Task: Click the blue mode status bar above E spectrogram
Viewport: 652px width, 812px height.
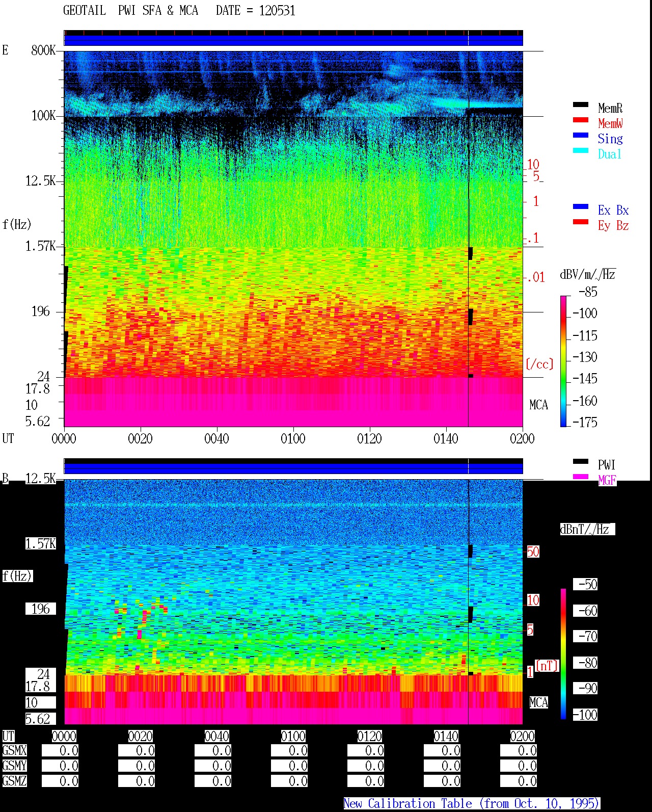Action: point(293,40)
